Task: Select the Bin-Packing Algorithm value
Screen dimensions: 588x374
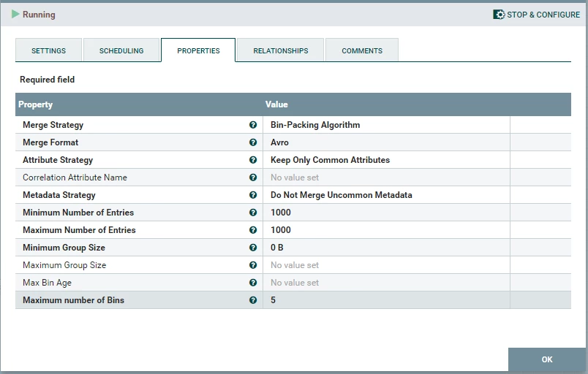Action: point(315,125)
